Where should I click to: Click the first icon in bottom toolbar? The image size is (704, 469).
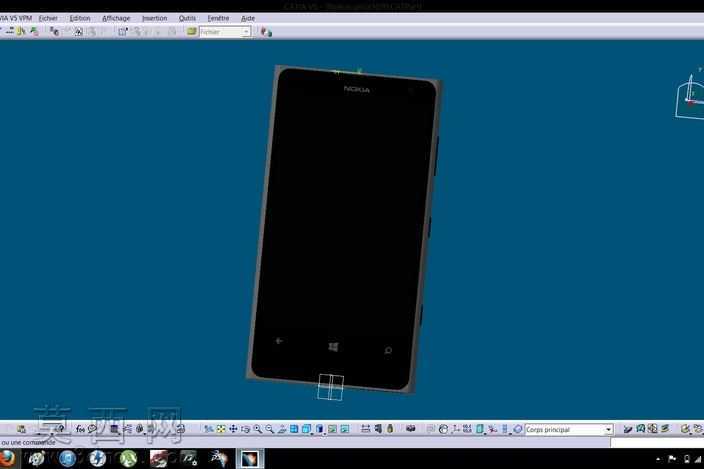coord(21,429)
